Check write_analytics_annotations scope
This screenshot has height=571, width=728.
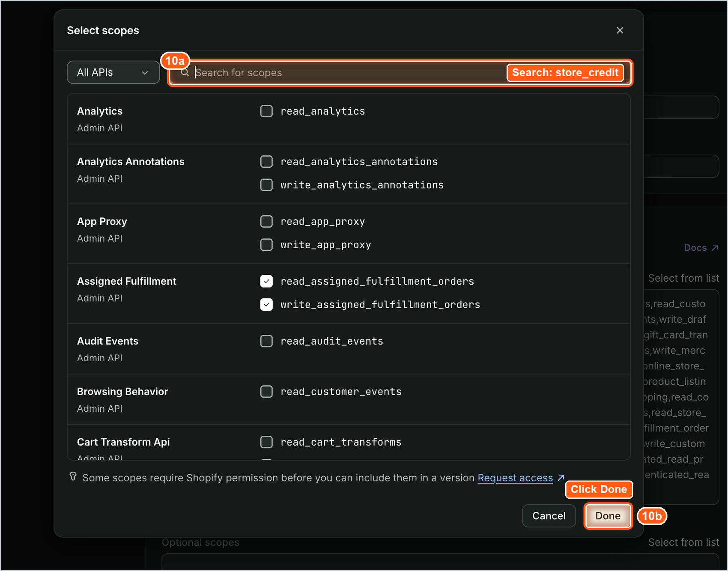click(x=266, y=185)
